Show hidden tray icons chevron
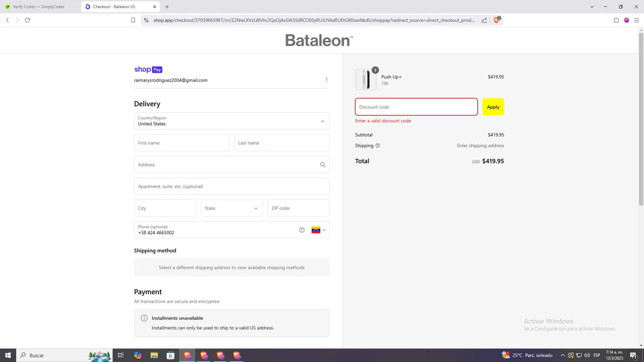 [x=563, y=355]
